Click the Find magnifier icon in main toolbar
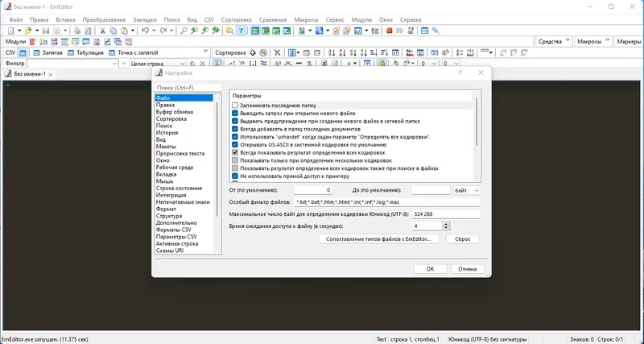Screen dimensions: 644x344 point(184,31)
